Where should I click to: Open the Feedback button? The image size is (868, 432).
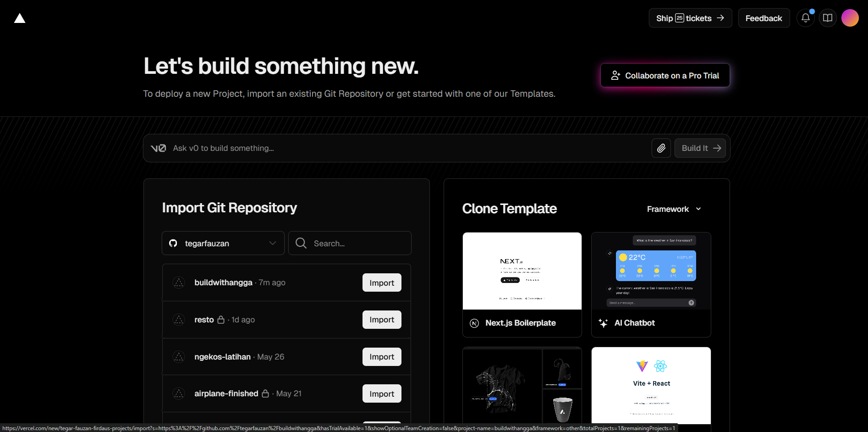pos(764,18)
